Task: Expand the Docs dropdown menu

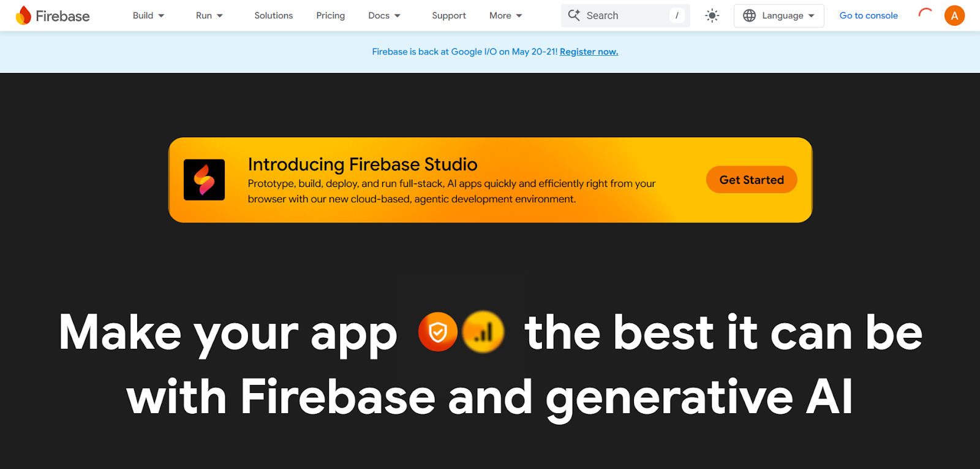Action: [384, 15]
